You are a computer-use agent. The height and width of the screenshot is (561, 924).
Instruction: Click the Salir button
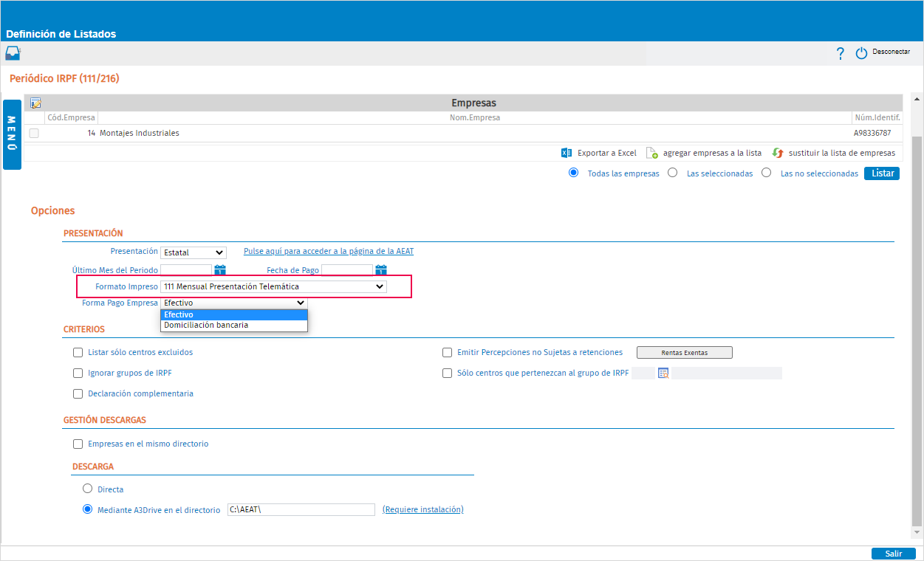pos(894,554)
